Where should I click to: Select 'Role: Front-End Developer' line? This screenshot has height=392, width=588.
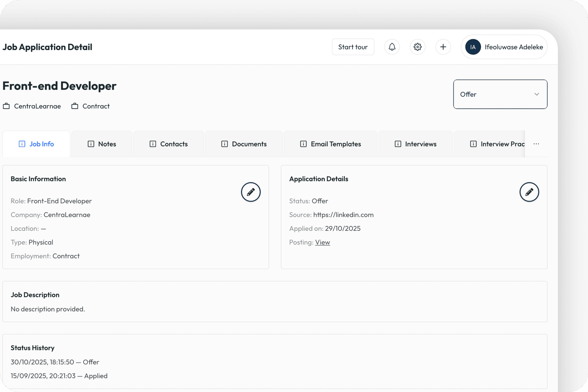click(51, 201)
